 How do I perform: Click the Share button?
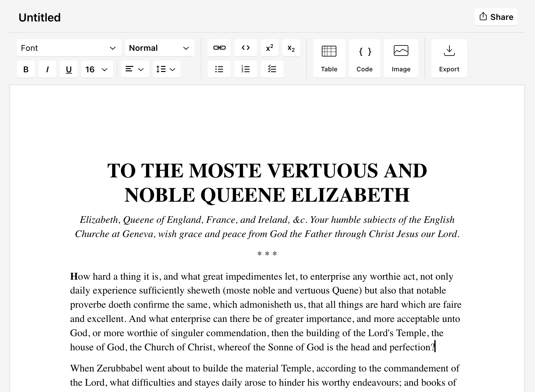pyautogui.click(x=496, y=17)
